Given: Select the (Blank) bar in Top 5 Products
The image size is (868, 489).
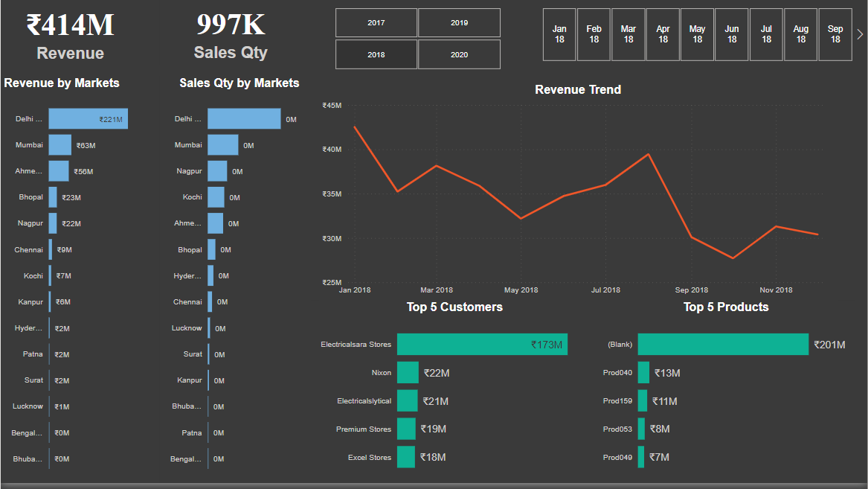Looking at the screenshot, I should pos(722,344).
